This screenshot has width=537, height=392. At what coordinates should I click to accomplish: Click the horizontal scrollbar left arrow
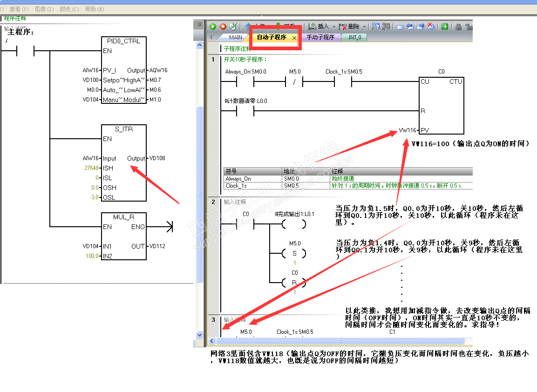click(x=211, y=341)
